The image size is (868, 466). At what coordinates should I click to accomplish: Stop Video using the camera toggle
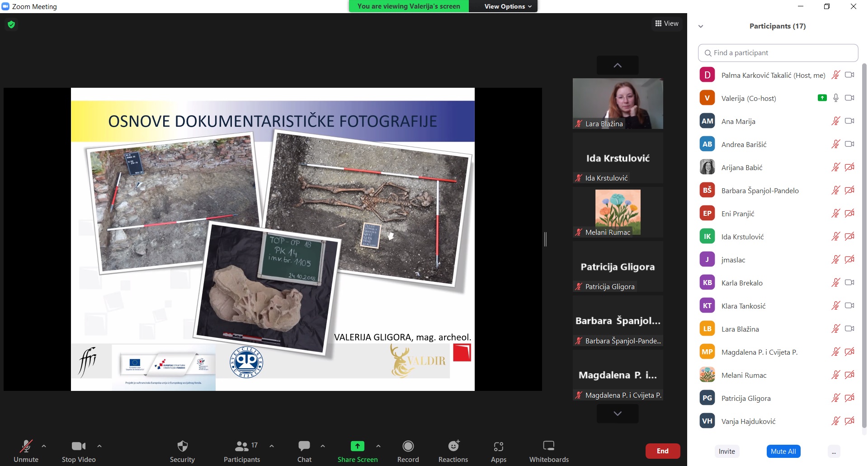(x=79, y=451)
